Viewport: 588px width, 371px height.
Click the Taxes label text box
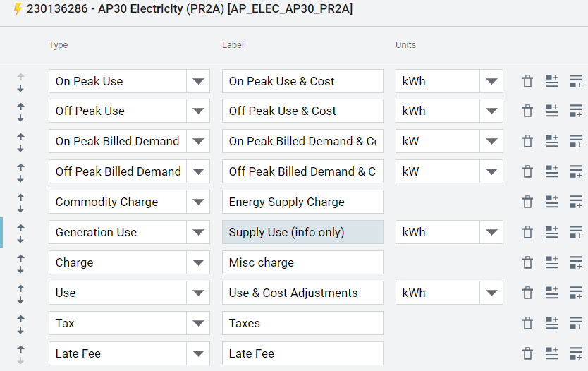pos(302,323)
